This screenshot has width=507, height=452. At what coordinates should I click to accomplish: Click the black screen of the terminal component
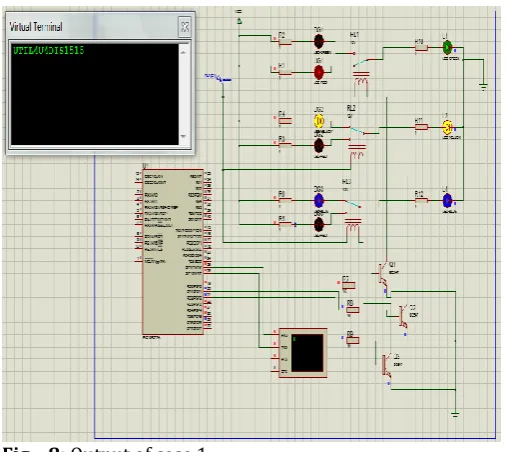pyautogui.click(x=307, y=353)
